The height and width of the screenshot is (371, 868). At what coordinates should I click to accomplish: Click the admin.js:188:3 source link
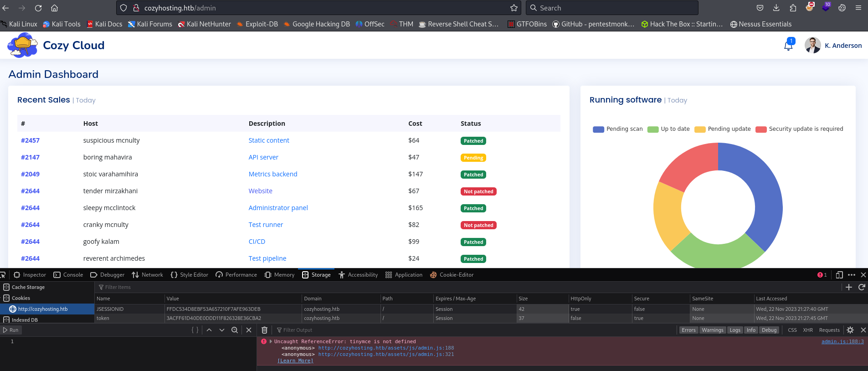tap(842, 341)
